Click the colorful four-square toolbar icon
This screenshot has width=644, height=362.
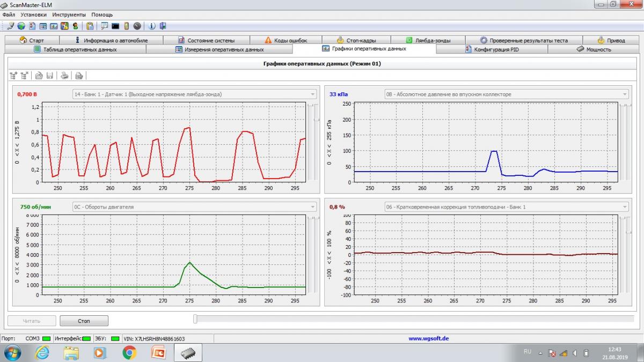pos(64,26)
